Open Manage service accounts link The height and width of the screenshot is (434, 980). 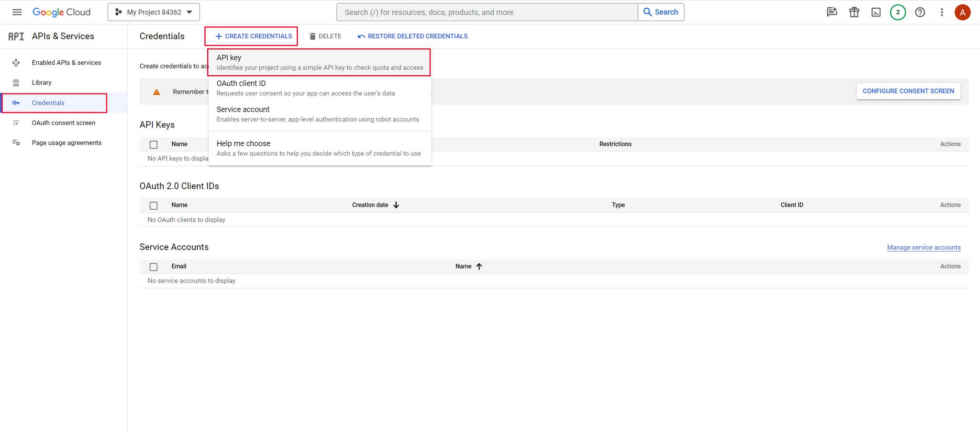[924, 247]
